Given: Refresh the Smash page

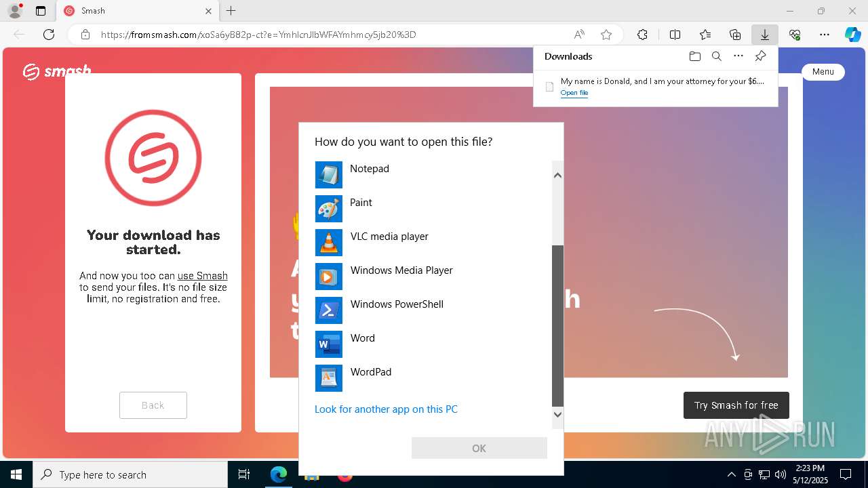Looking at the screenshot, I should 49,35.
